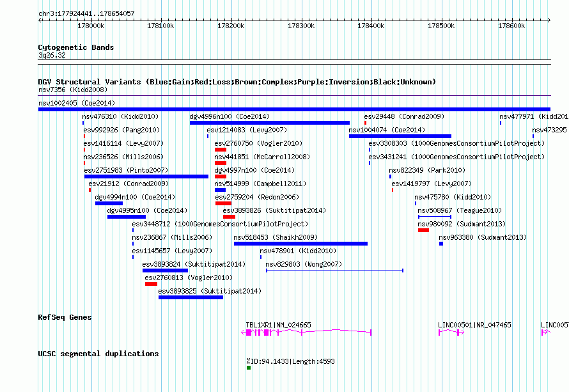Select the 3q26.32 cytogenetic band label
The height and width of the screenshot is (392, 569).
(x=52, y=55)
